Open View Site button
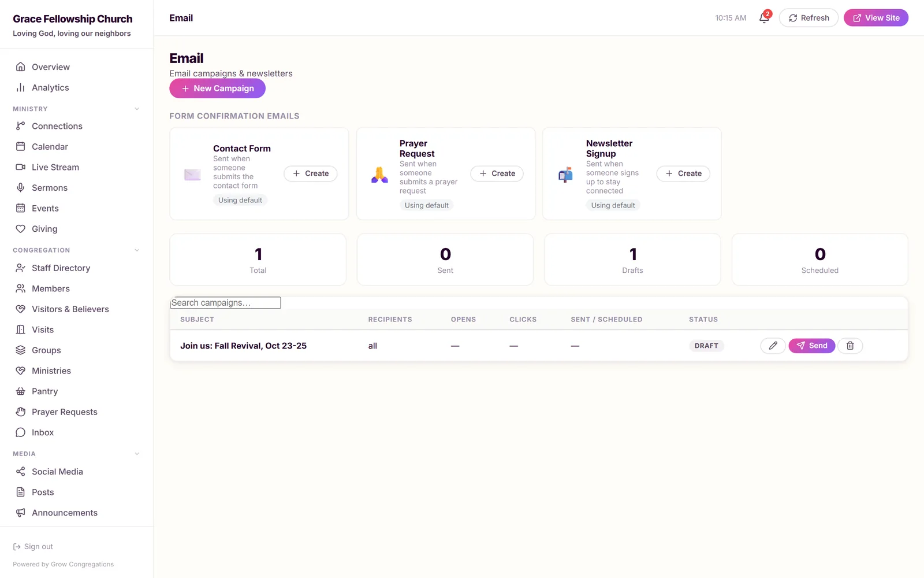Screen dimensions: 924x578 click(876, 18)
